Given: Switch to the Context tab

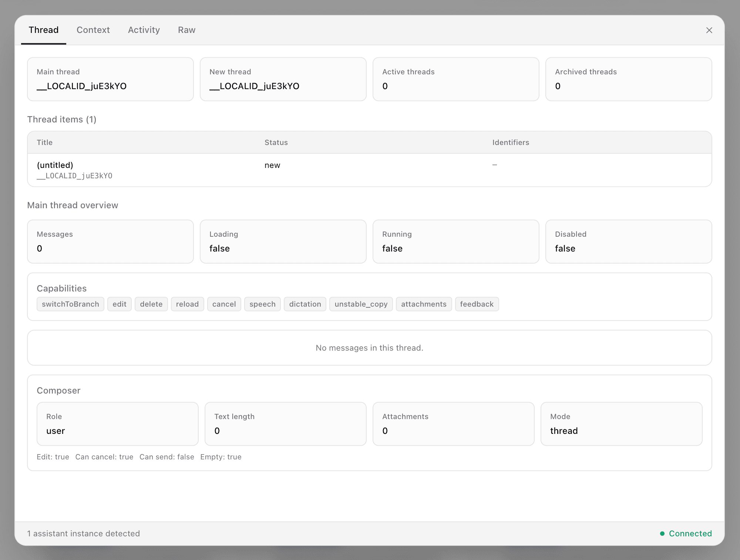Looking at the screenshot, I should point(93,30).
